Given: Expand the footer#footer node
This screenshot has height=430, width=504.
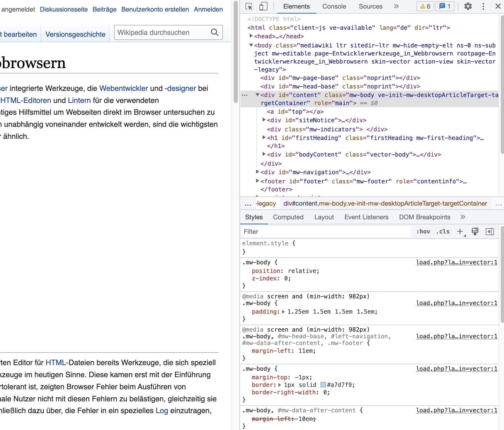Looking at the screenshot, I should coord(257,181).
